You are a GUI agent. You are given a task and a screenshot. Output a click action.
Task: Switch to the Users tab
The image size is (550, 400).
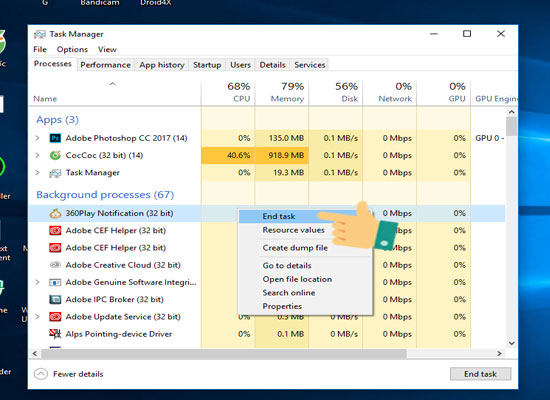click(240, 65)
